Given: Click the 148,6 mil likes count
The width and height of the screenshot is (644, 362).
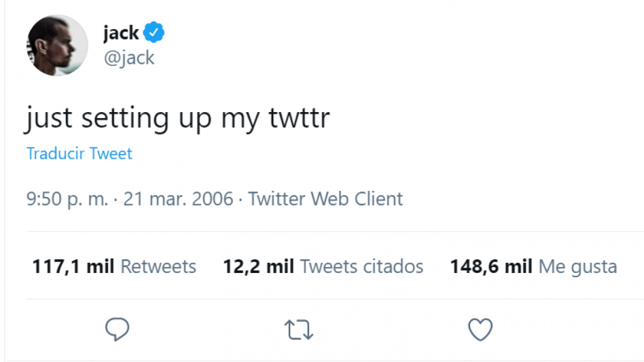Looking at the screenshot, I should pyautogui.click(x=491, y=267).
